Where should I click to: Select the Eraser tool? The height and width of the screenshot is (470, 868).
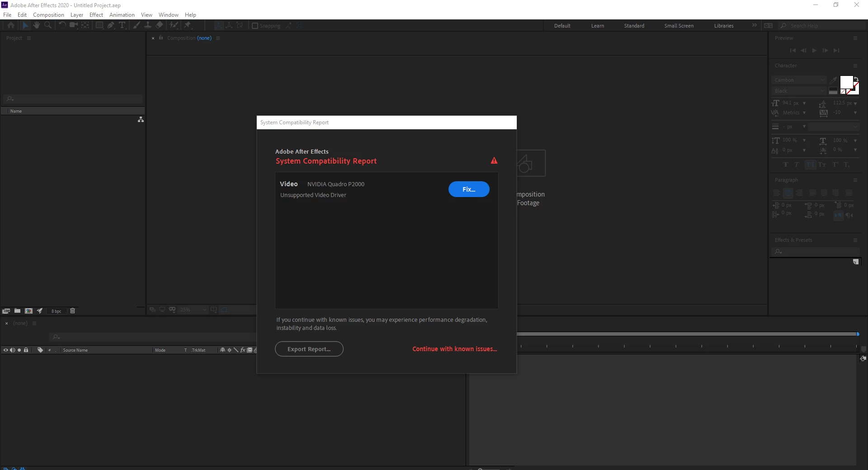pos(159,25)
